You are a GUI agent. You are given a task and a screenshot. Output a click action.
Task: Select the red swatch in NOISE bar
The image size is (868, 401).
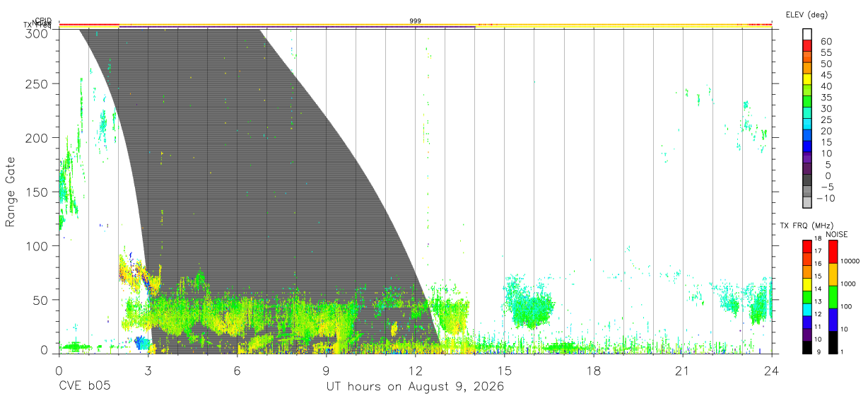(833, 252)
